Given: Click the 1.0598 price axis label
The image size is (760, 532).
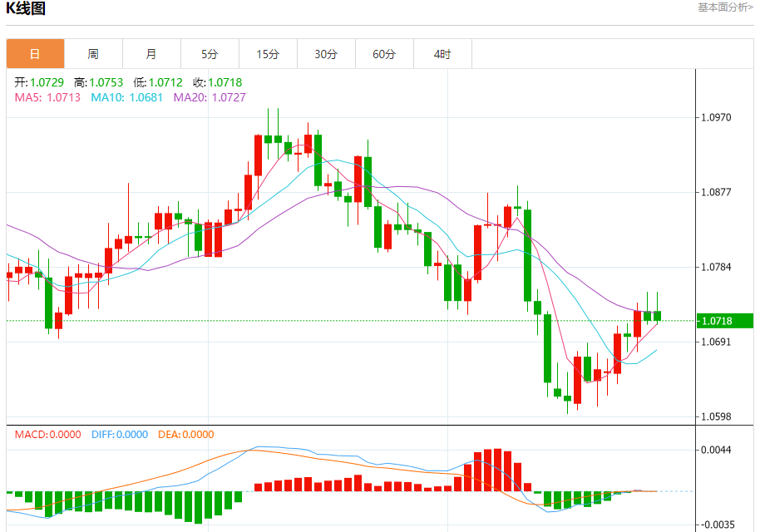Looking at the screenshot, I should (717, 416).
